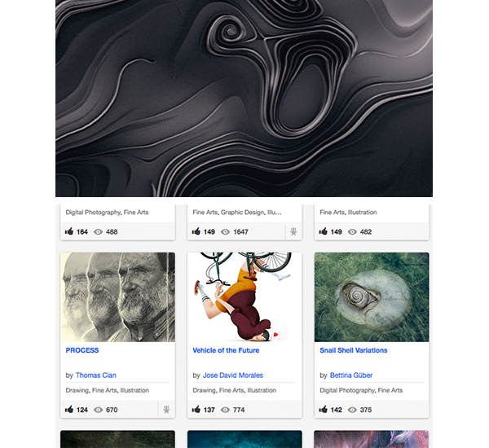
Task: Open the Snail Shell Variations project
Action: [354, 350]
